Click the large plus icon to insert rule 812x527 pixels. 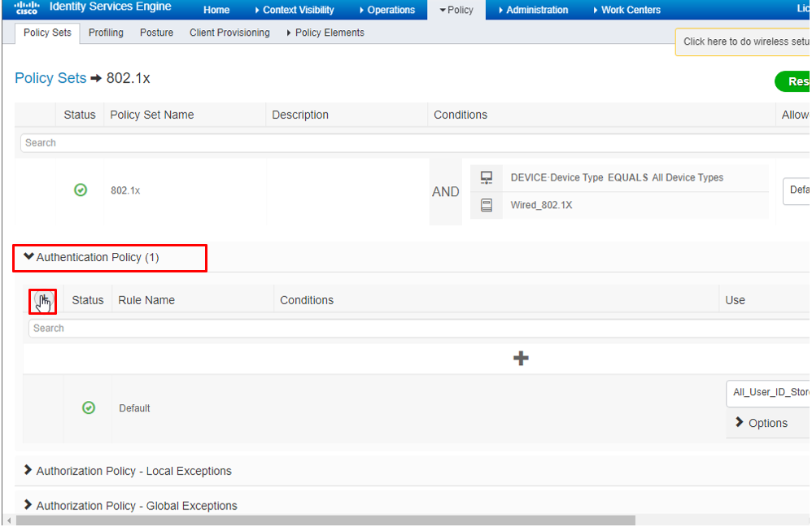tap(521, 358)
